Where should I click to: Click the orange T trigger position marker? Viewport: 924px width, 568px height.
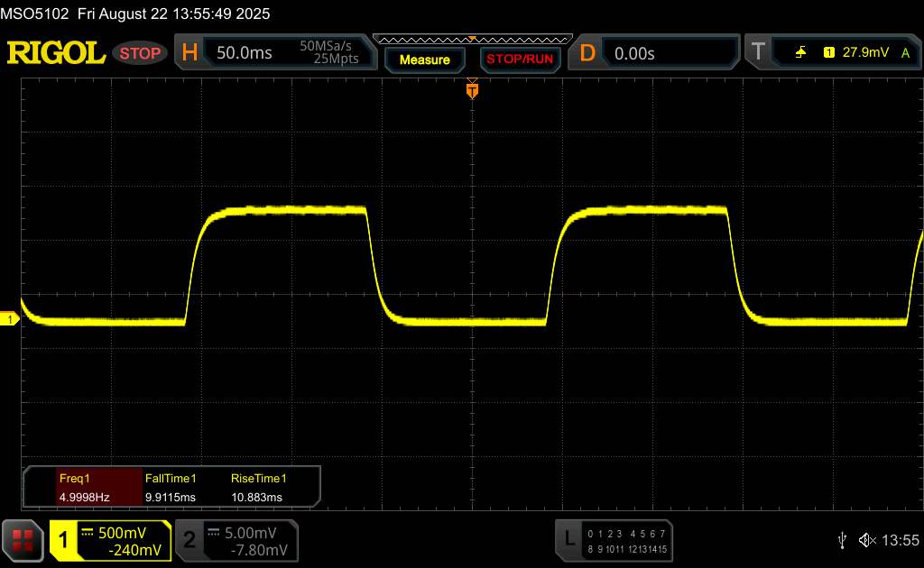[x=471, y=89]
